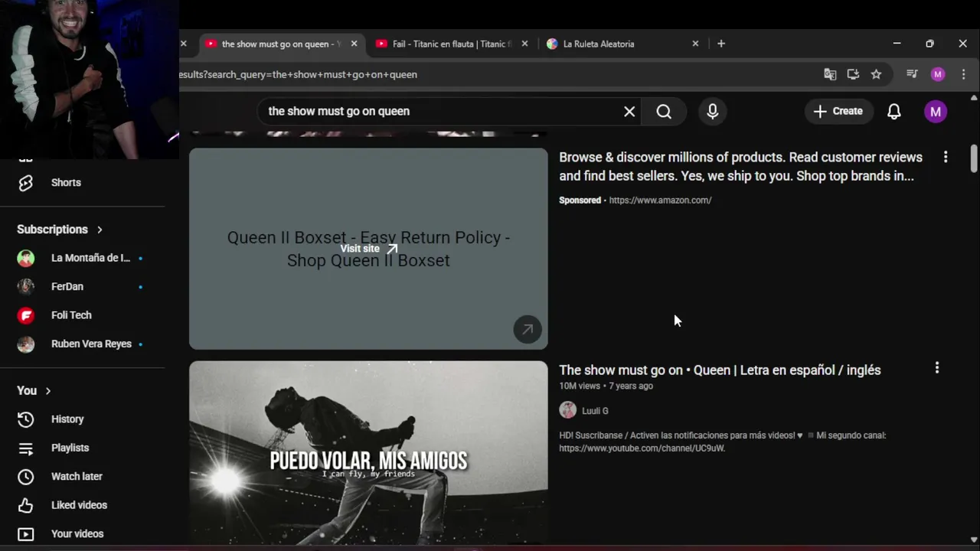The height and width of the screenshot is (551, 980).
Task: Open the Luuli G channel name link
Action: [595, 411]
